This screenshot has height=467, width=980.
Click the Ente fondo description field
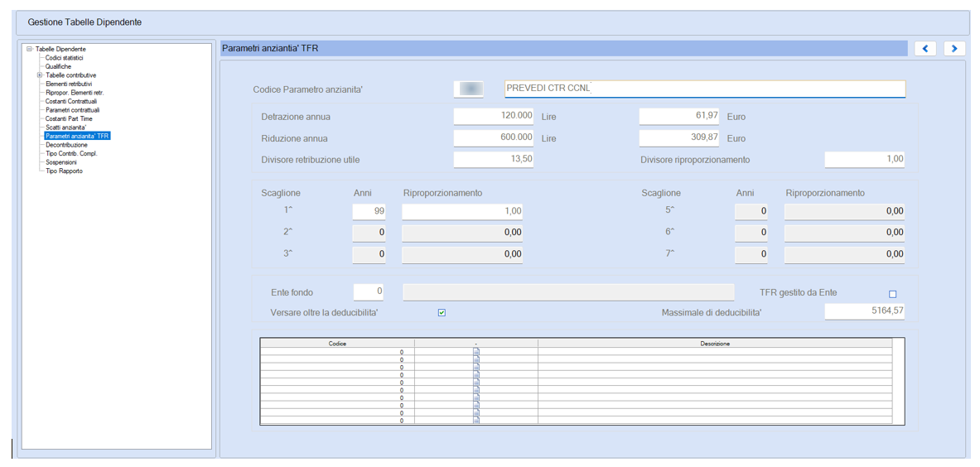(x=569, y=292)
